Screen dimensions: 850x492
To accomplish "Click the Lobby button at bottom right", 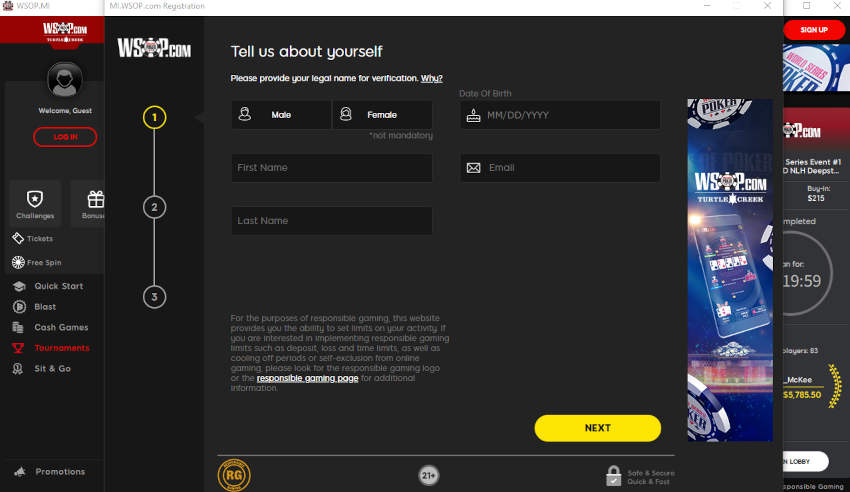I will (806, 461).
